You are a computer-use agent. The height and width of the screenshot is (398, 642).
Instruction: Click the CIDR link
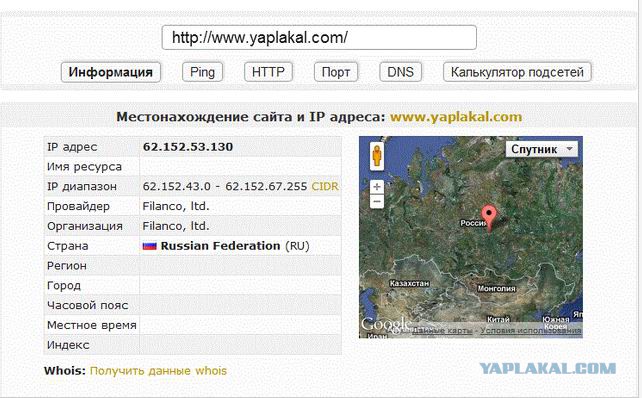tap(325, 187)
